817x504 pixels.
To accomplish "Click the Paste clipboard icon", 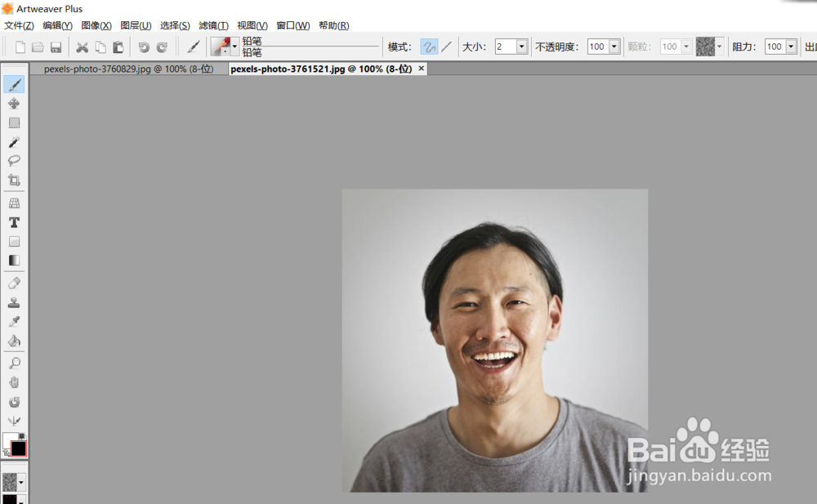I will pyautogui.click(x=118, y=47).
